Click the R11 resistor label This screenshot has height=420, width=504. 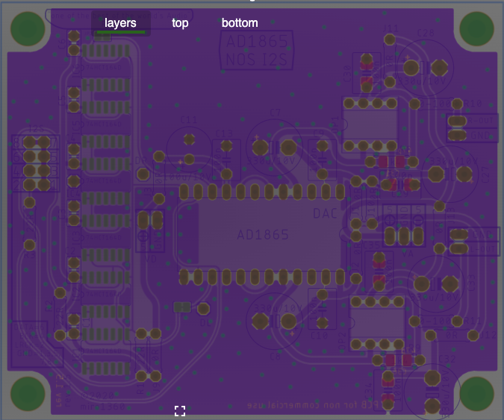pos(473,321)
